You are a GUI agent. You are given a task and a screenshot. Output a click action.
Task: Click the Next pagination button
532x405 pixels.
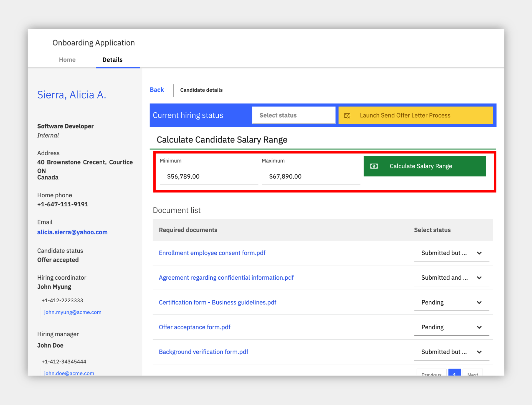473,373
